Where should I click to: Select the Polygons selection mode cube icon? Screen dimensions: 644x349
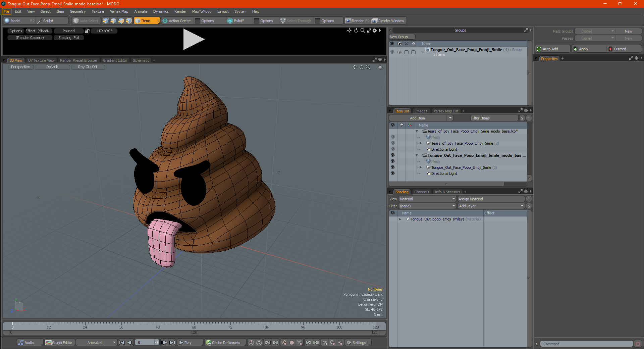pos(121,21)
